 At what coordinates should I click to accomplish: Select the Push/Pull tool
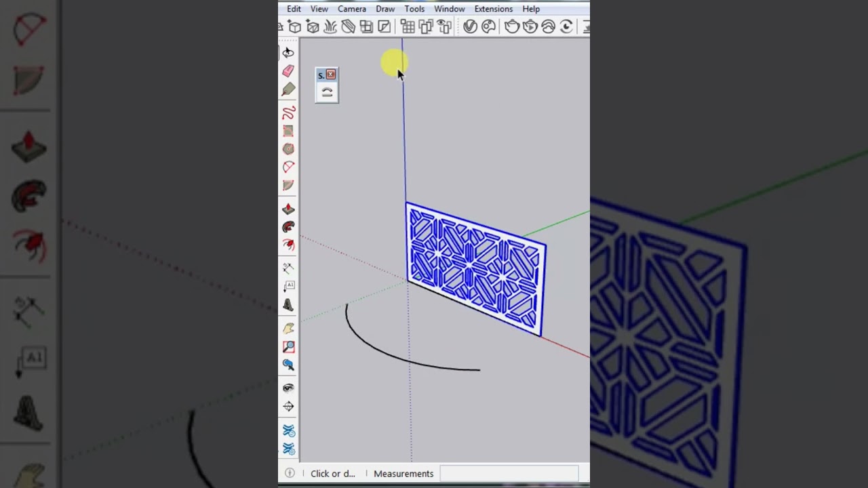coord(288,209)
